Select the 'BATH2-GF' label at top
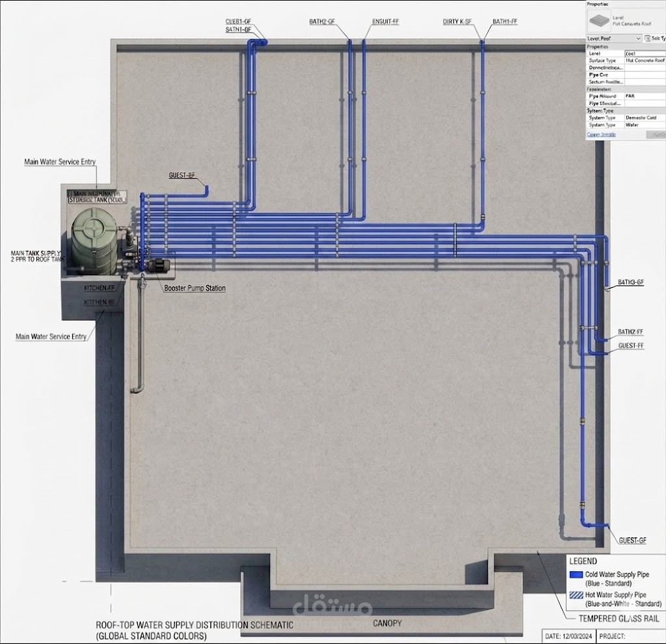Viewport: 666px width, 644px height. [323, 21]
